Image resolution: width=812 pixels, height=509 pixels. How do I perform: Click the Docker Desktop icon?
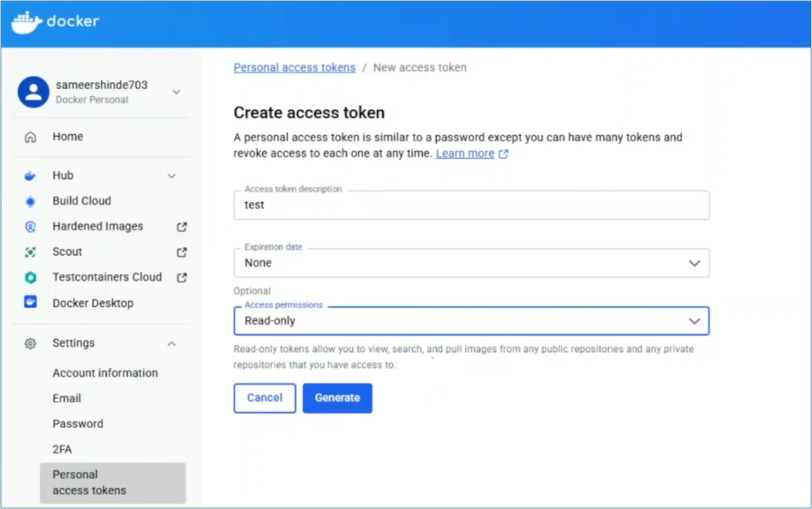tap(30, 303)
